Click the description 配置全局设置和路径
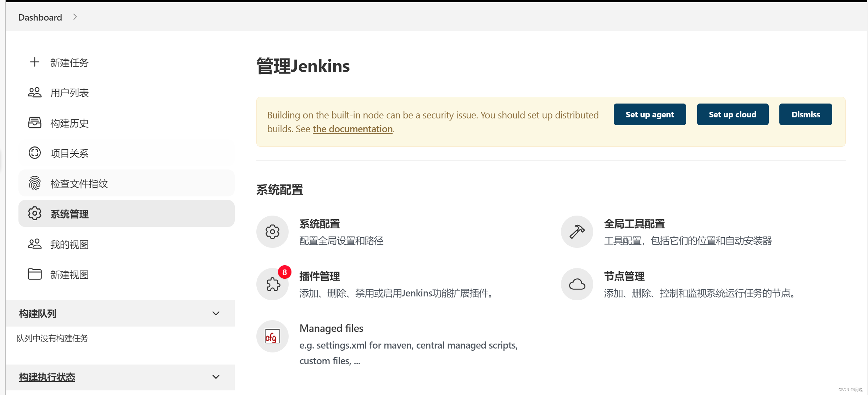 341,241
